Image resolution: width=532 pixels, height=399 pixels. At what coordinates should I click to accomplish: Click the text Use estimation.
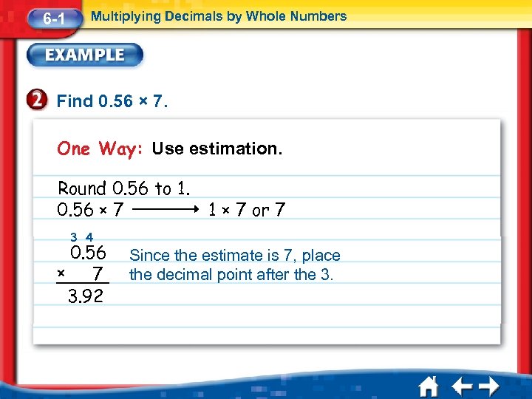coord(216,149)
